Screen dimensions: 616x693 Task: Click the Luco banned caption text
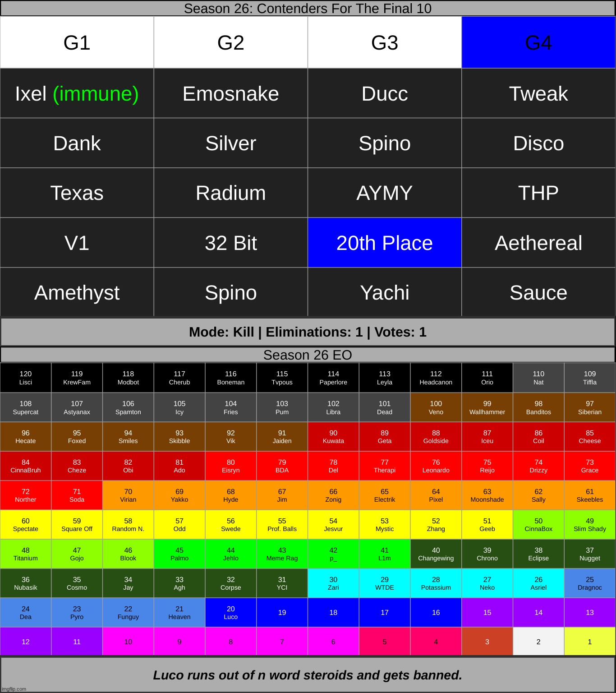[308, 675]
